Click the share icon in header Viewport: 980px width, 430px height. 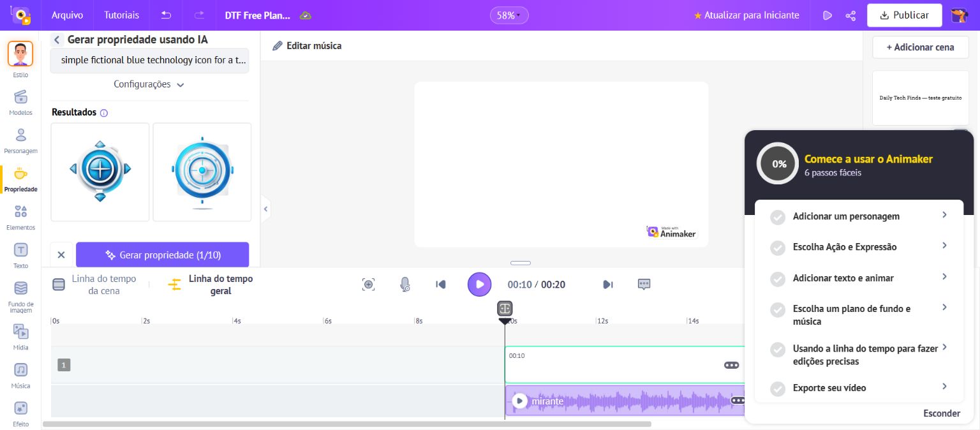pos(850,15)
